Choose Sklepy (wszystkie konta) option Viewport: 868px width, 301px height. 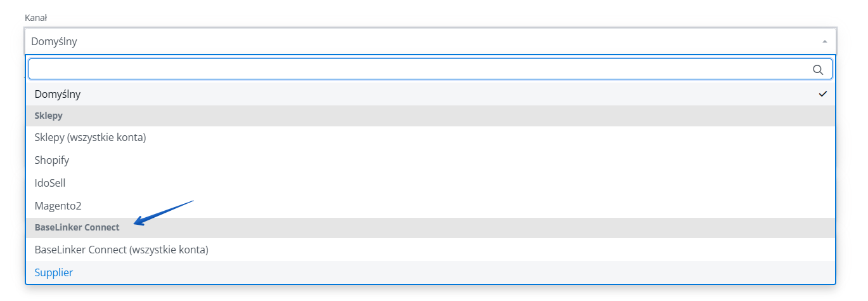tap(431, 137)
